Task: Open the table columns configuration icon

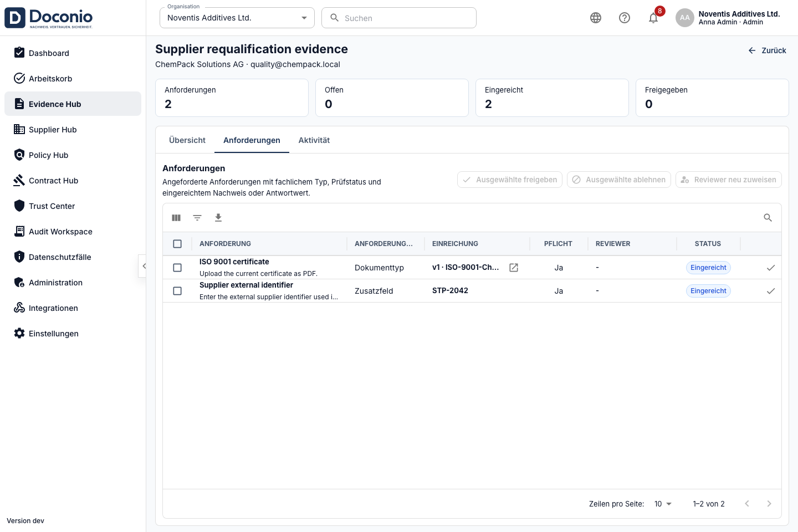Action: pos(176,218)
